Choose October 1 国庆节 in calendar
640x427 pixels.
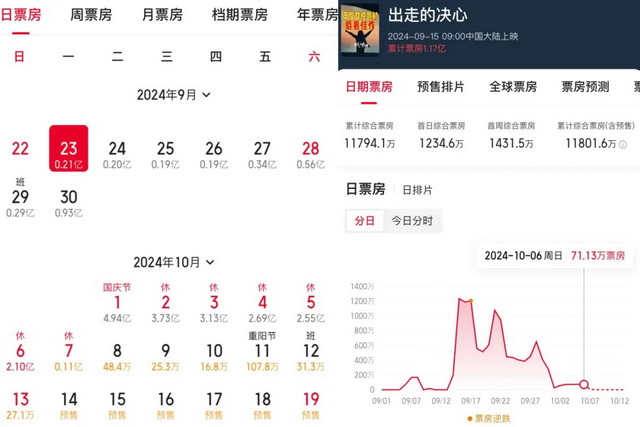click(x=117, y=303)
